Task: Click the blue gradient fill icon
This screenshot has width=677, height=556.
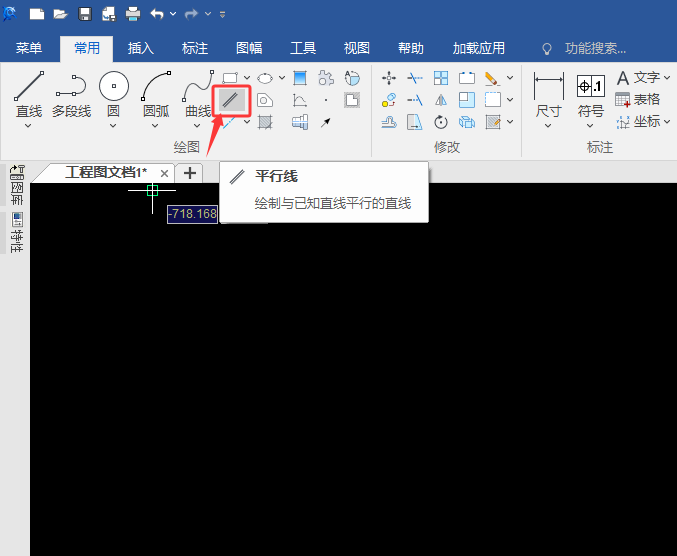Action: (300, 78)
